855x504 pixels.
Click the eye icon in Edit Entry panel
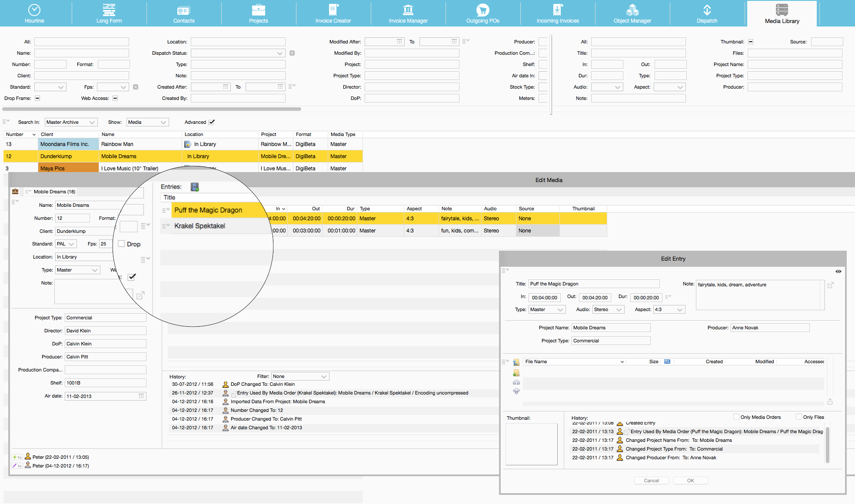tap(838, 271)
